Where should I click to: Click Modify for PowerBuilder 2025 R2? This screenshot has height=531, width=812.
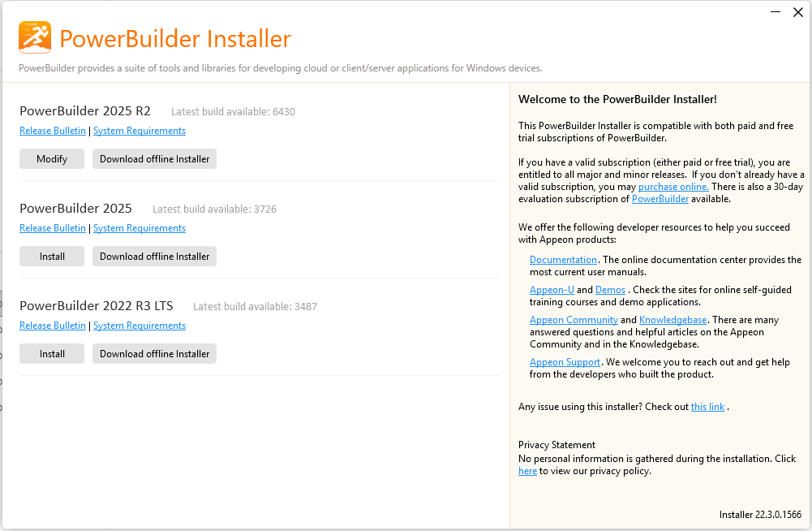click(52, 158)
